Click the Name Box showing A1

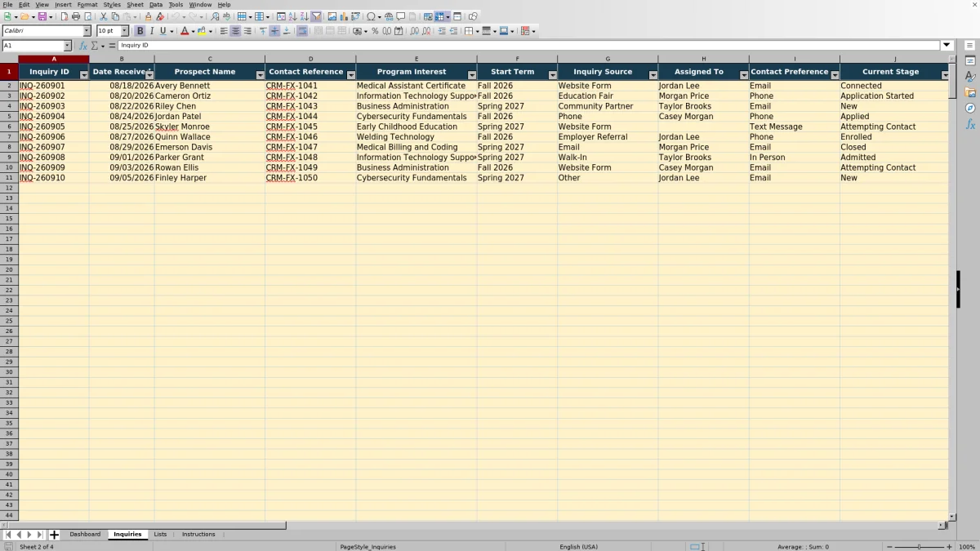click(32, 46)
